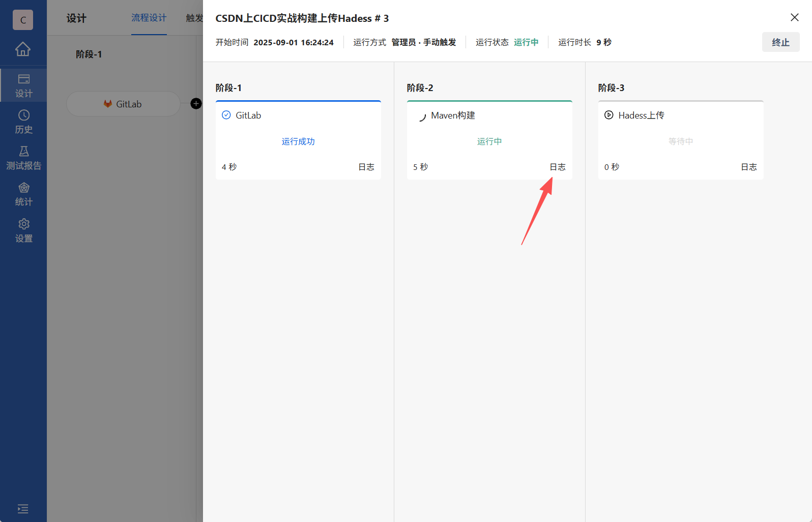Screen dimensions: 812x522
Task: Click the 4 秒 duration on GitLab card
Action: click(x=229, y=167)
